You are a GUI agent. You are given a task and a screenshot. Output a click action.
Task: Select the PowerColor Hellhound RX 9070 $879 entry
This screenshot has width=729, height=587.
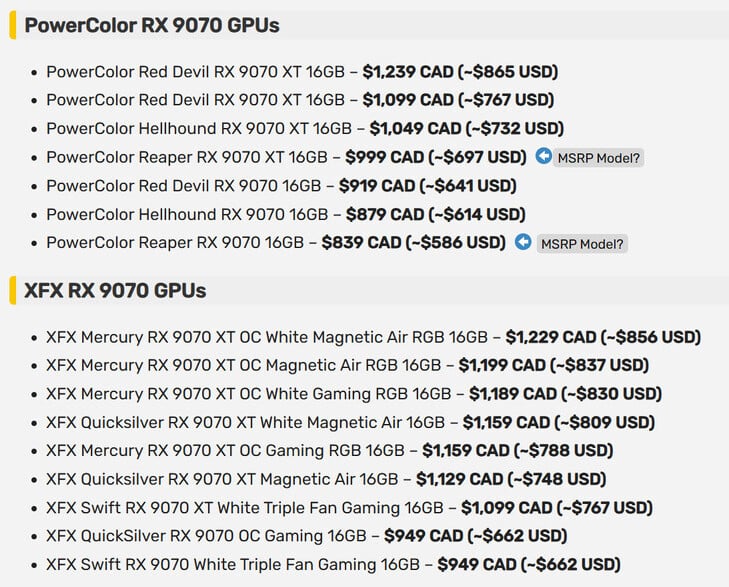(286, 215)
